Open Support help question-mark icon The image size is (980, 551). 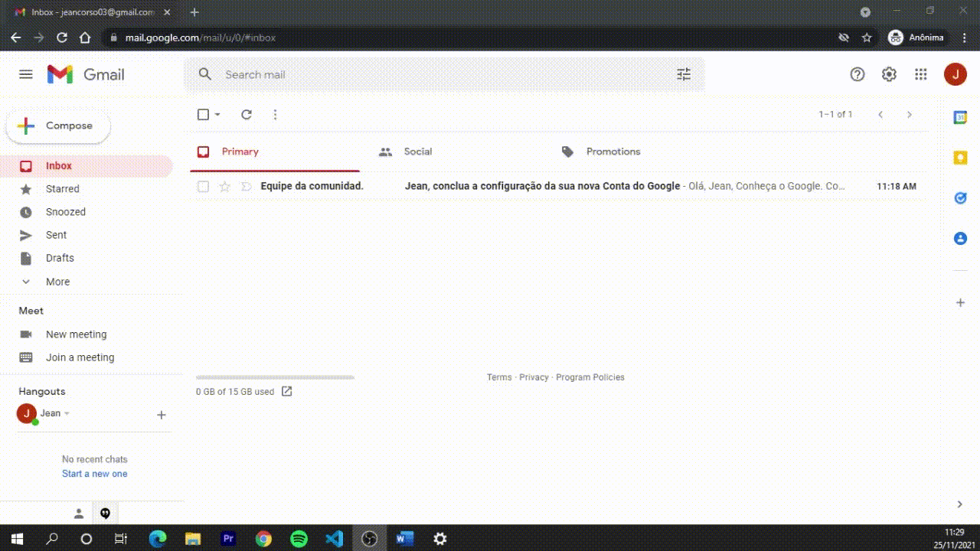tap(857, 74)
